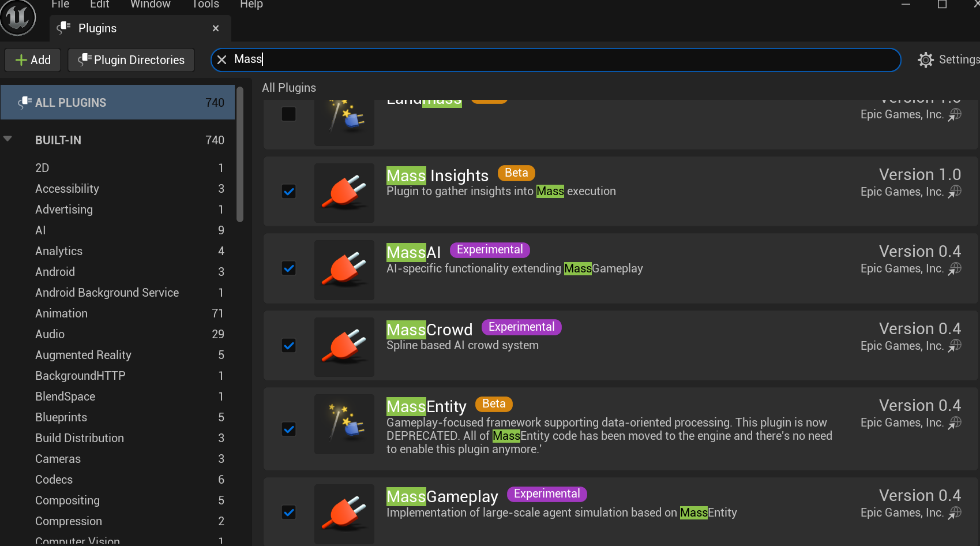The width and height of the screenshot is (980, 546).
Task: Select the Advertising category
Action: (x=118, y=210)
